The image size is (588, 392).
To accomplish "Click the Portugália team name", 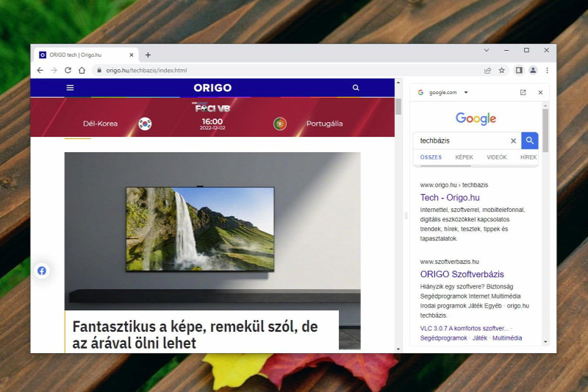I will (x=324, y=124).
